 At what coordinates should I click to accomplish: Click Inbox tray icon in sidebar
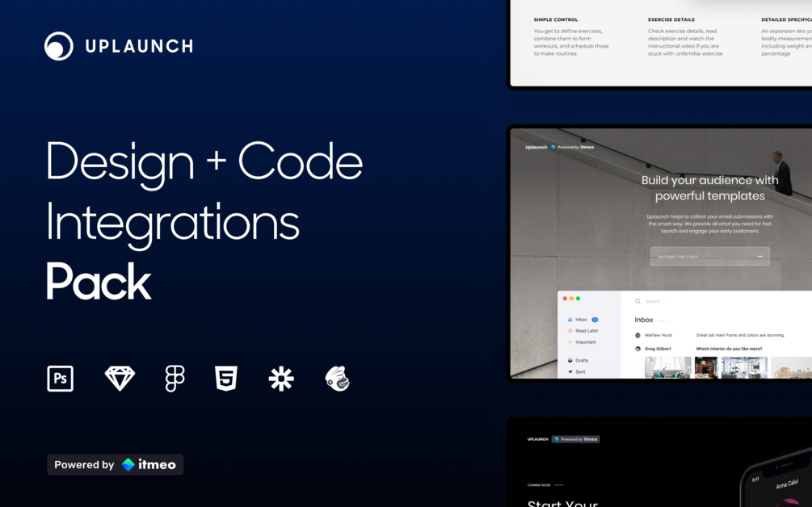pyautogui.click(x=570, y=320)
